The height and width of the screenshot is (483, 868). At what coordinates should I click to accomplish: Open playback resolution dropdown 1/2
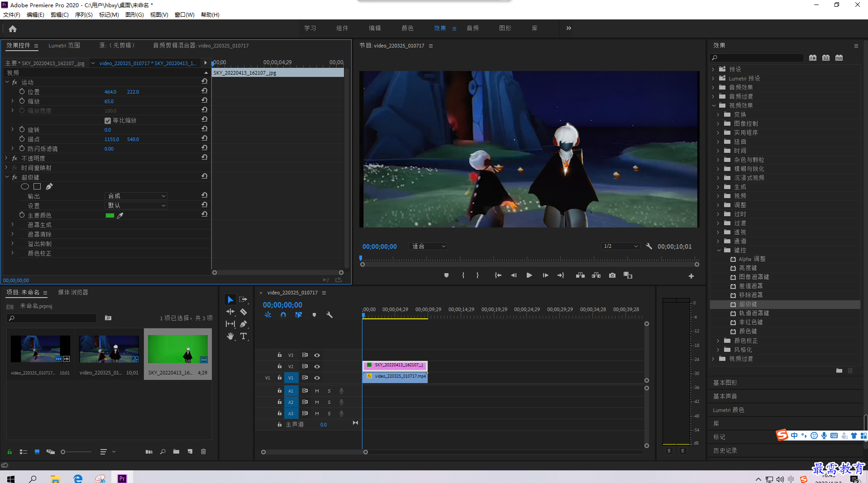point(620,246)
